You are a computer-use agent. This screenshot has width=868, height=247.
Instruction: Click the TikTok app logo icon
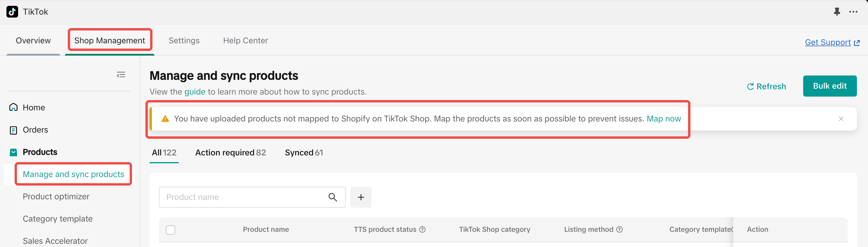click(x=12, y=12)
